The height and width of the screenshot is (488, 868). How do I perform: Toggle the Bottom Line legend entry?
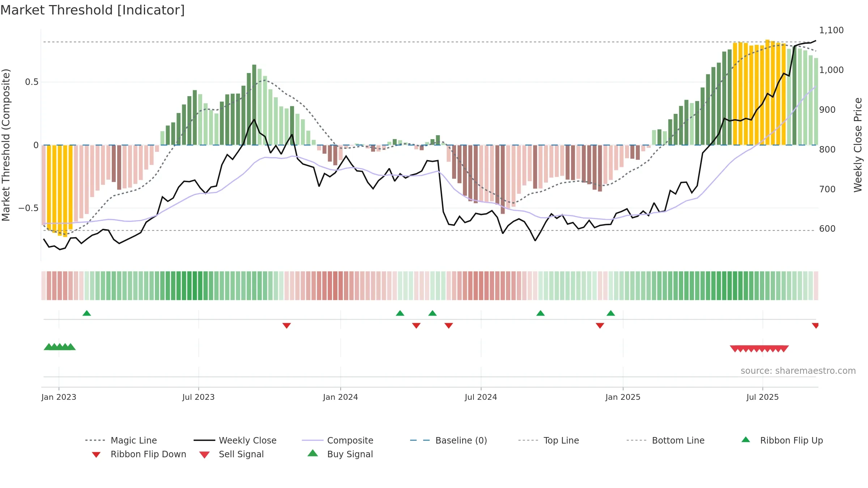coord(665,440)
